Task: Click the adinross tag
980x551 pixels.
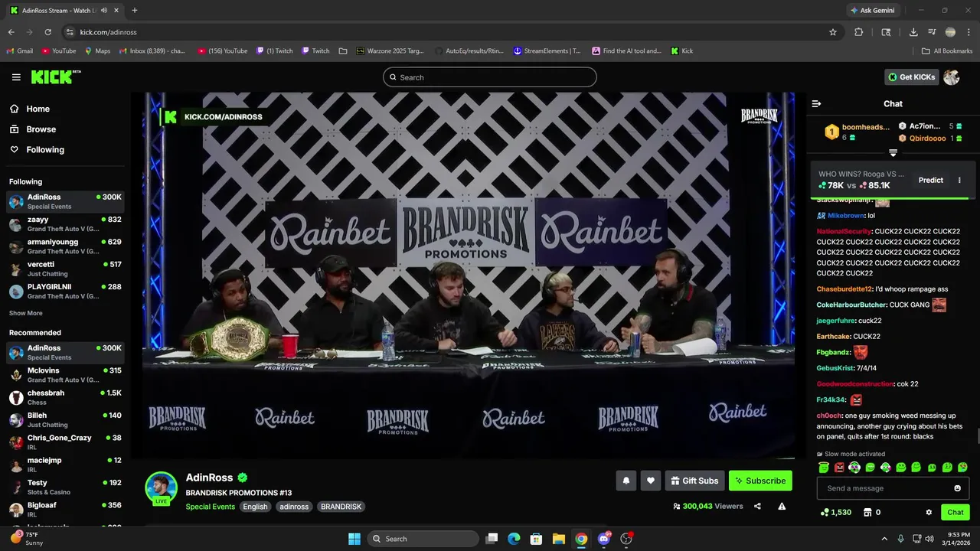Action: pos(294,507)
